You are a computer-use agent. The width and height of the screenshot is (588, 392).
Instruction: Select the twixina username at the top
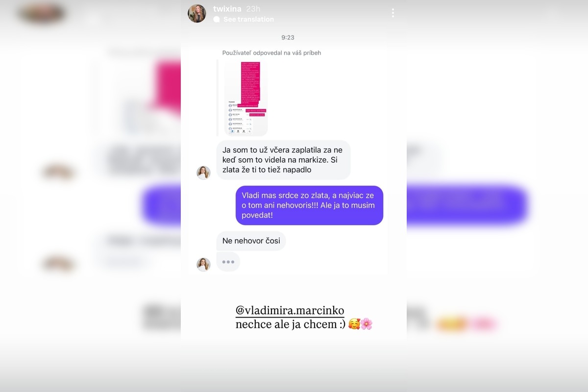[227, 9]
